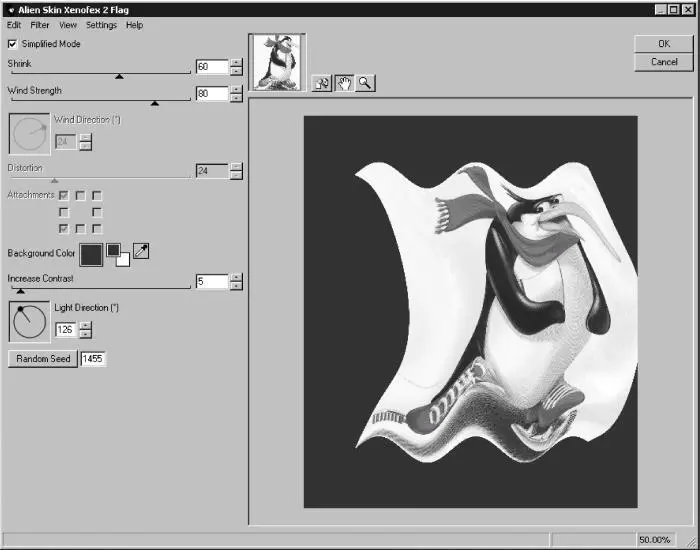This screenshot has width=700, height=550.
Task: Click the 50.00% zoom status readout
Action: [x=654, y=540]
